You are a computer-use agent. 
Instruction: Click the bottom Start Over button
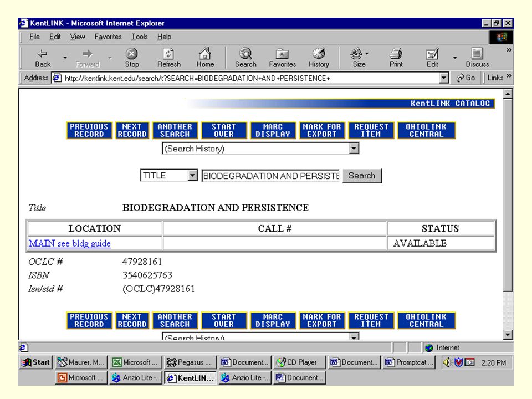click(224, 320)
